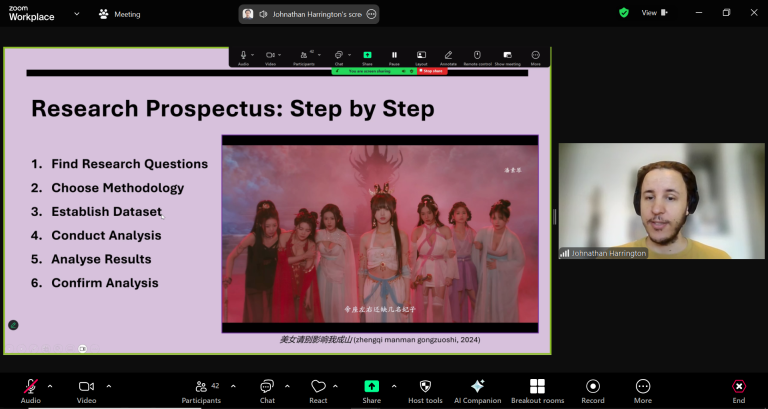Screen dimensions: 768x409
Task: Click the divider handle beside the video panel
Action: pos(554,217)
